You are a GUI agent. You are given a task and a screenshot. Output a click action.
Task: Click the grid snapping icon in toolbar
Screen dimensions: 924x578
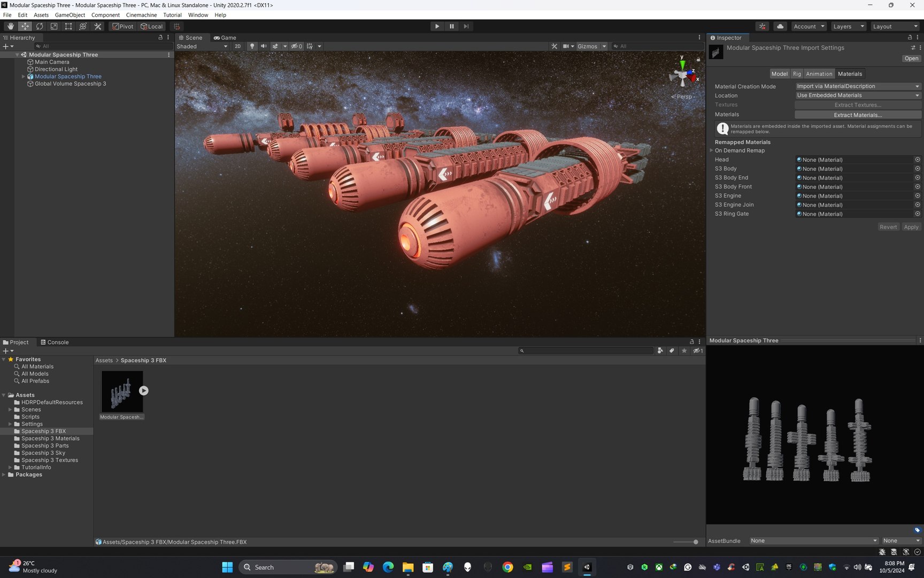pyautogui.click(x=176, y=26)
